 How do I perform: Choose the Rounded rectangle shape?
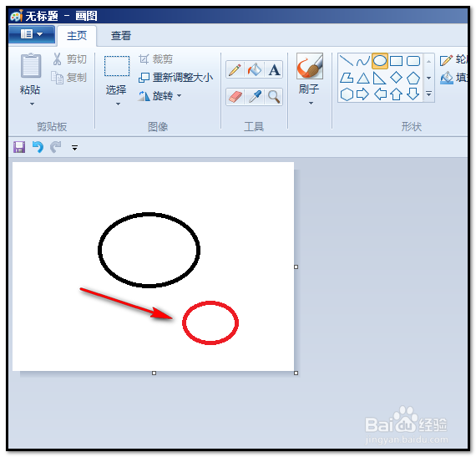(413, 61)
